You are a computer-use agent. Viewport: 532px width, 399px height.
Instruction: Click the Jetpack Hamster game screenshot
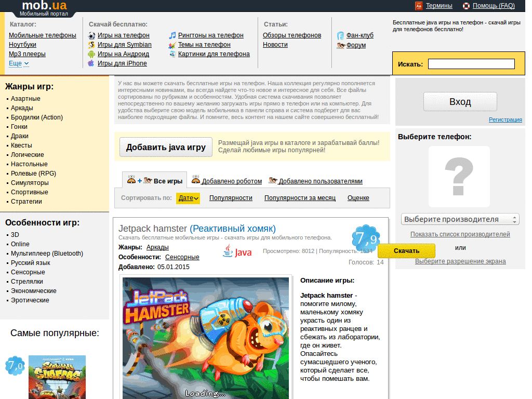(206, 338)
